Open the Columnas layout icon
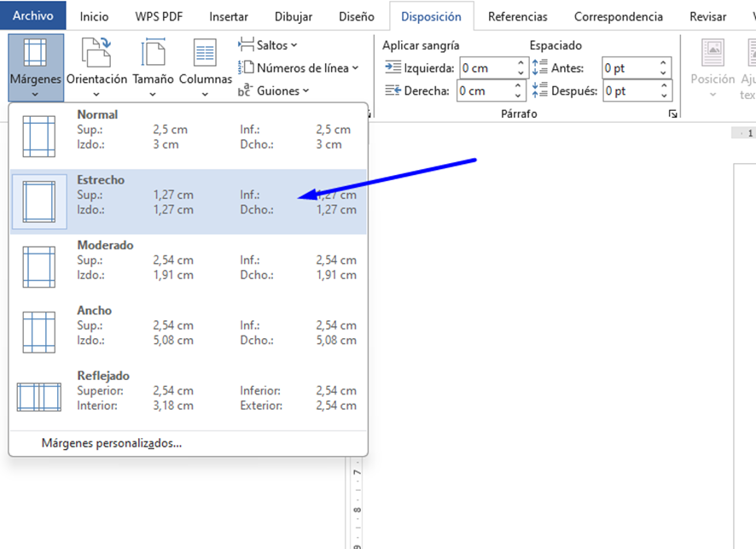The height and width of the screenshot is (549, 756). tap(205, 53)
